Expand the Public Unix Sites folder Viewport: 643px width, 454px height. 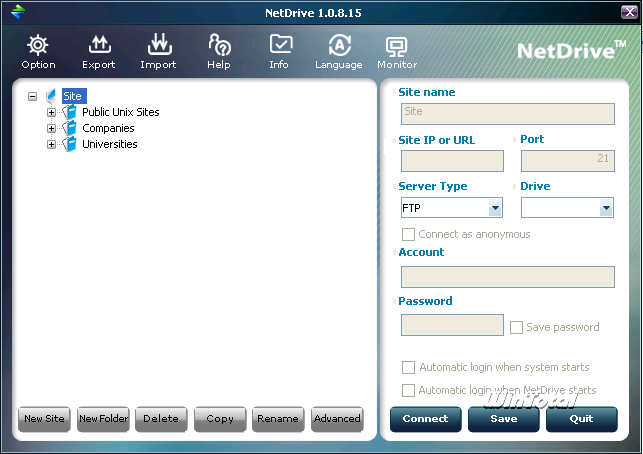(x=51, y=112)
